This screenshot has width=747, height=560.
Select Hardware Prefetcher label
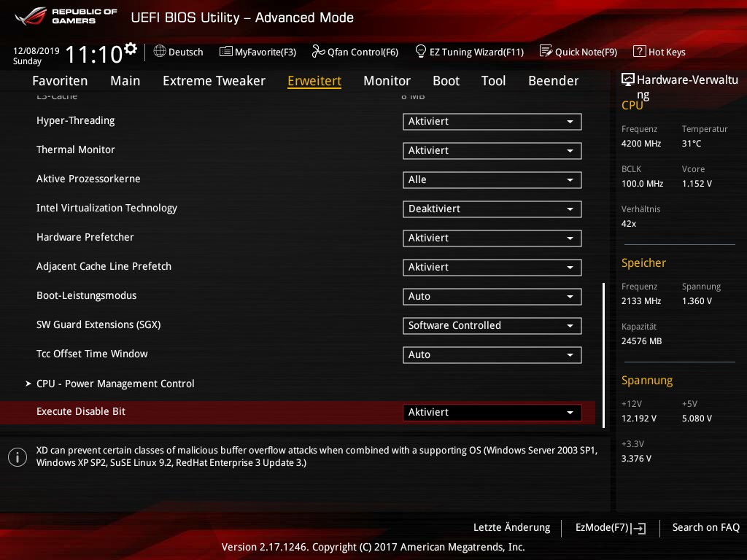click(x=85, y=237)
